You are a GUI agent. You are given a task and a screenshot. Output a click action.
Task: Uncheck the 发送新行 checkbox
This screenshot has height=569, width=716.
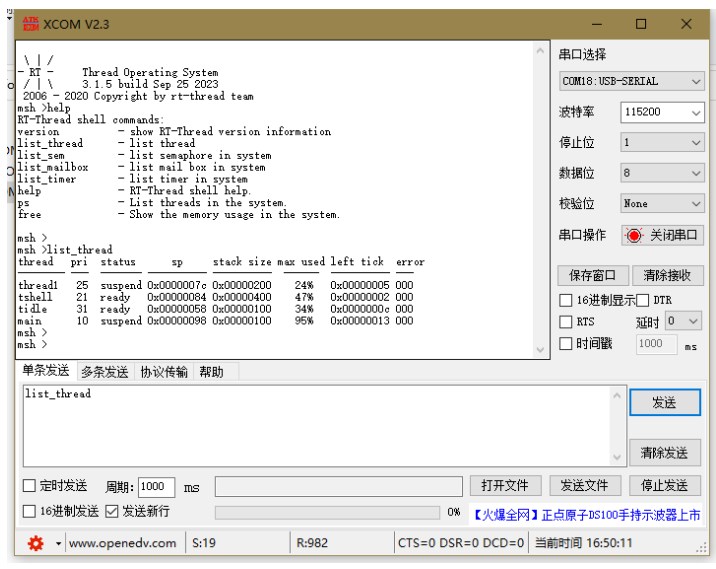point(111,511)
